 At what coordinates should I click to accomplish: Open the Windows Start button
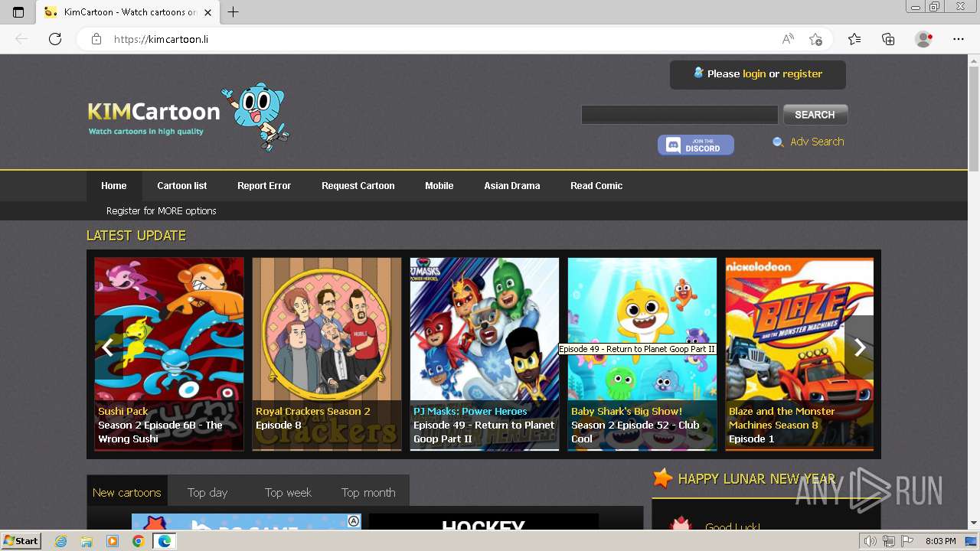tap(21, 541)
